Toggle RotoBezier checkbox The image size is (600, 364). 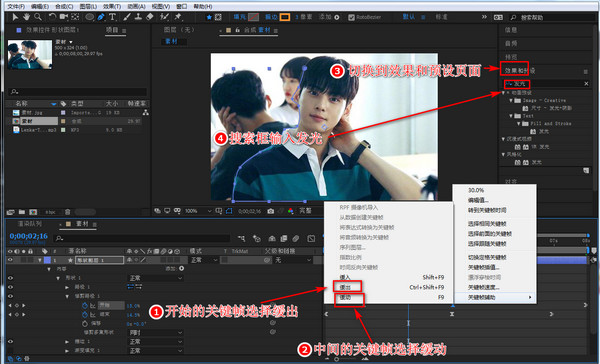click(x=351, y=17)
